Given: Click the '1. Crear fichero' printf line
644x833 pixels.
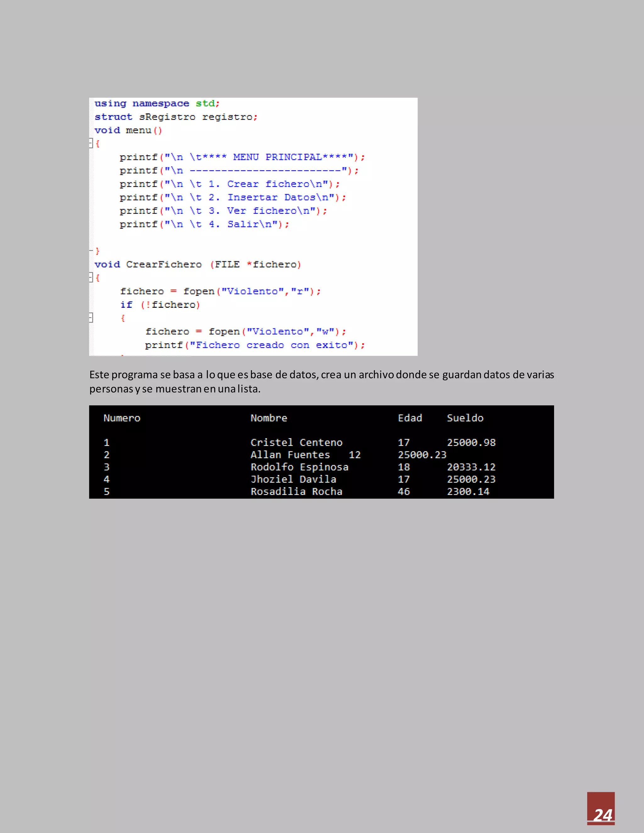Looking at the screenshot, I should point(229,184).
